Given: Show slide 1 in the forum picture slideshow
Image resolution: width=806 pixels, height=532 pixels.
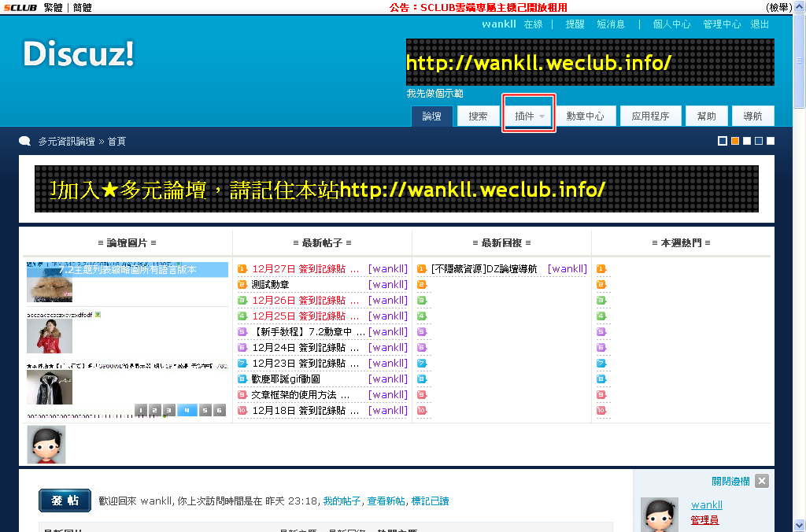Looking at the screenshot, I should tap(141, 410).
